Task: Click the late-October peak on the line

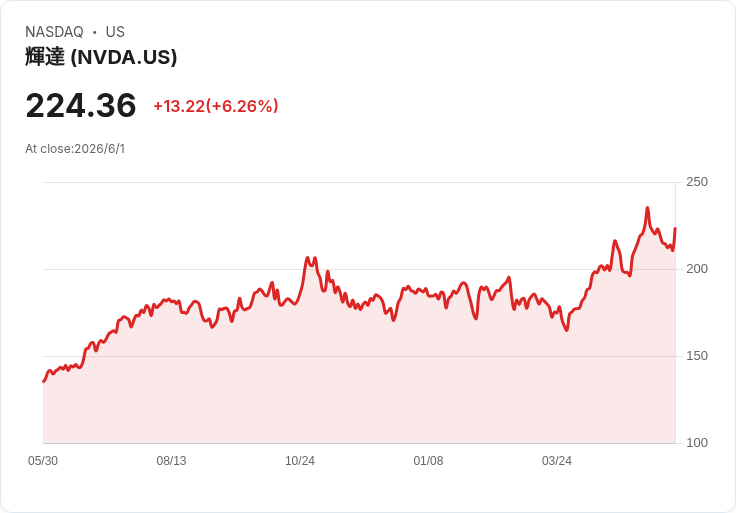Action: (x=307, y=257)
